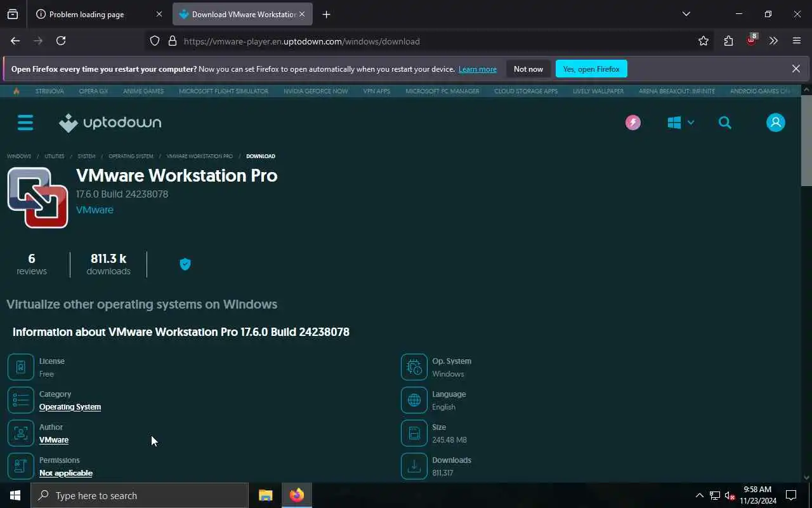Click the tracking protection shield icon
The width and height of the screenshot is (812, 508).
click(x=155, y=41)
